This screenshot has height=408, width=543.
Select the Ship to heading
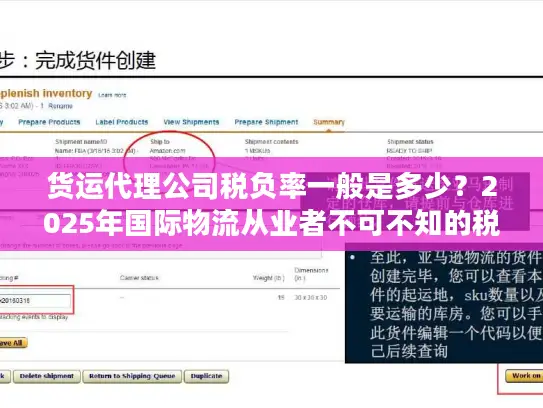click(x=160, y=142)
